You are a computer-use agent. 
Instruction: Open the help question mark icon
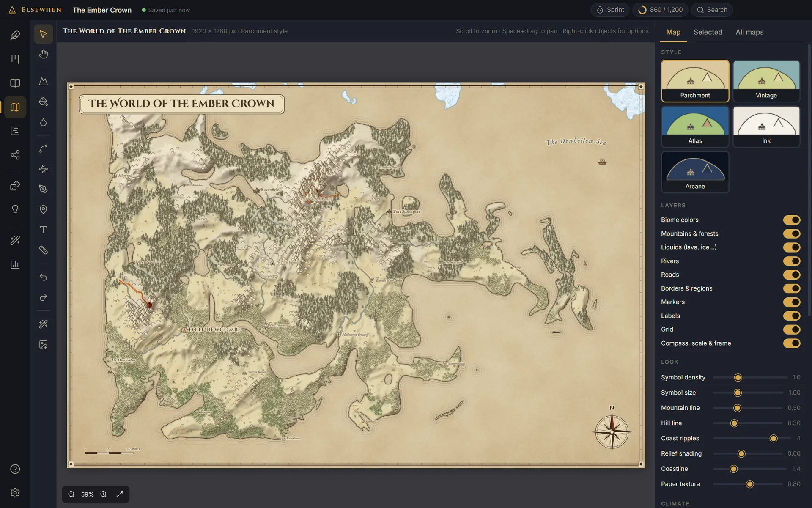click(x=15, y=469)
